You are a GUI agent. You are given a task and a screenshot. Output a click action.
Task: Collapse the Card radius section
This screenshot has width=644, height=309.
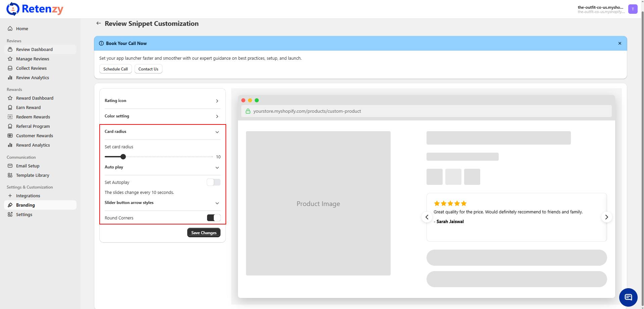point(217,132)
